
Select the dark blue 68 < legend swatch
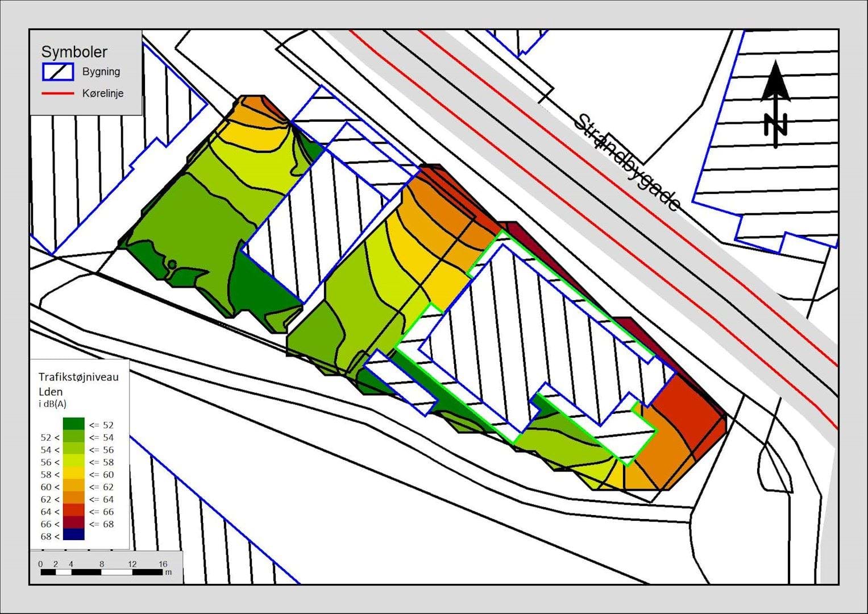(x=74, y=535)
